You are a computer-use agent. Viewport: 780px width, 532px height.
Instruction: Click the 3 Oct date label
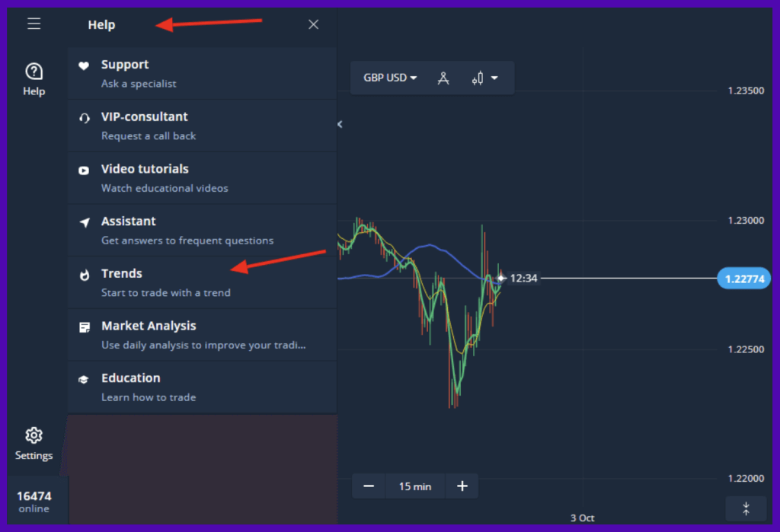point(582,518)
